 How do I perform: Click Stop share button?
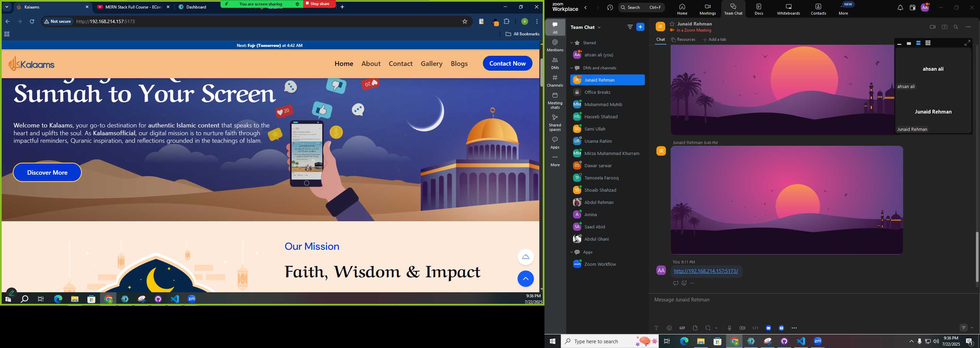click(x=320, y=4)
